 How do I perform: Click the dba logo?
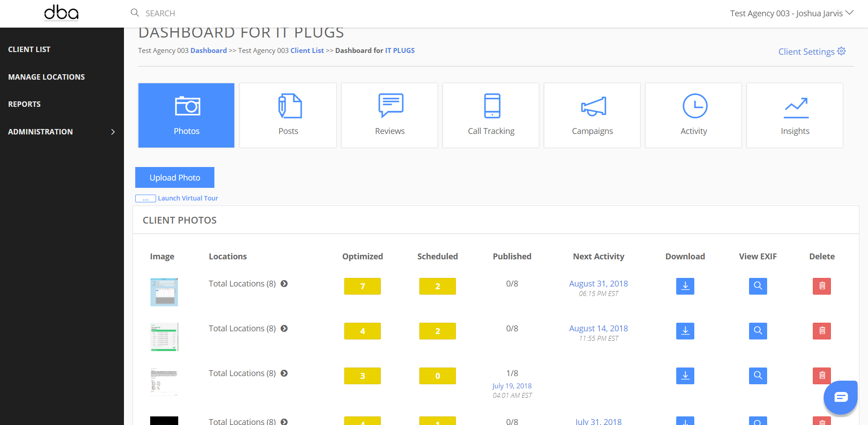click(61, 13)
